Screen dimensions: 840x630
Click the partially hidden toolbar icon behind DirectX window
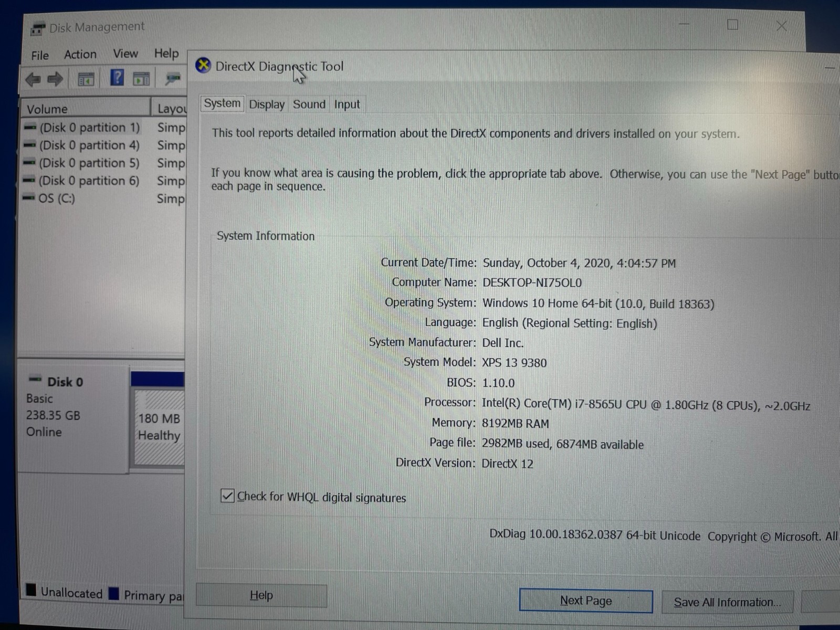point(173,79)
